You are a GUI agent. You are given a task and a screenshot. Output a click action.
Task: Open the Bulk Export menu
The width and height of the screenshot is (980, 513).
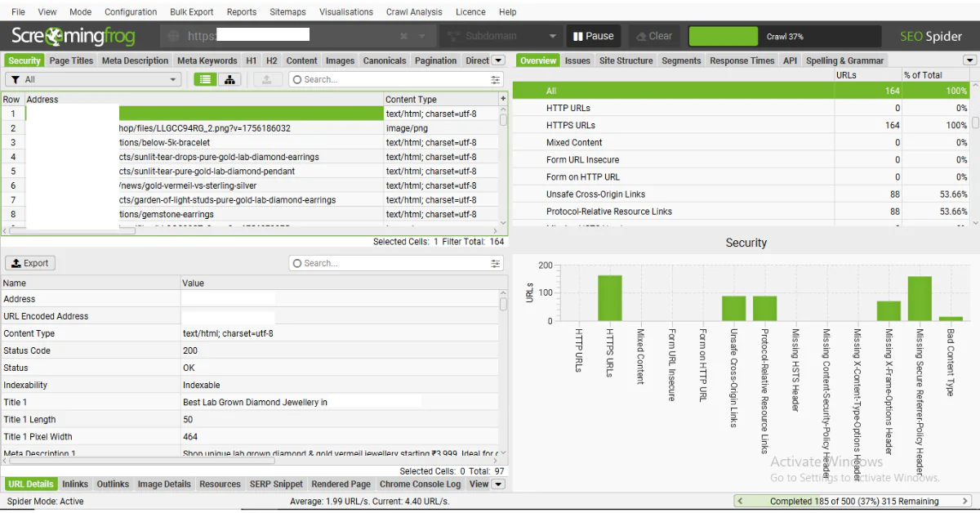coord(192,12)
